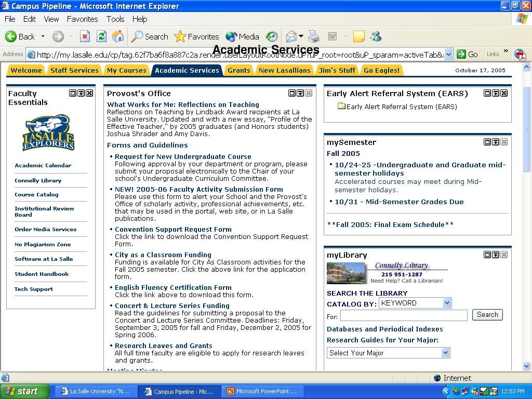The width and height of the screenshot is (532, 399).
Task: Open Fall 2005 Final Exam Schedule link
Action: click(x=390, y=224)
